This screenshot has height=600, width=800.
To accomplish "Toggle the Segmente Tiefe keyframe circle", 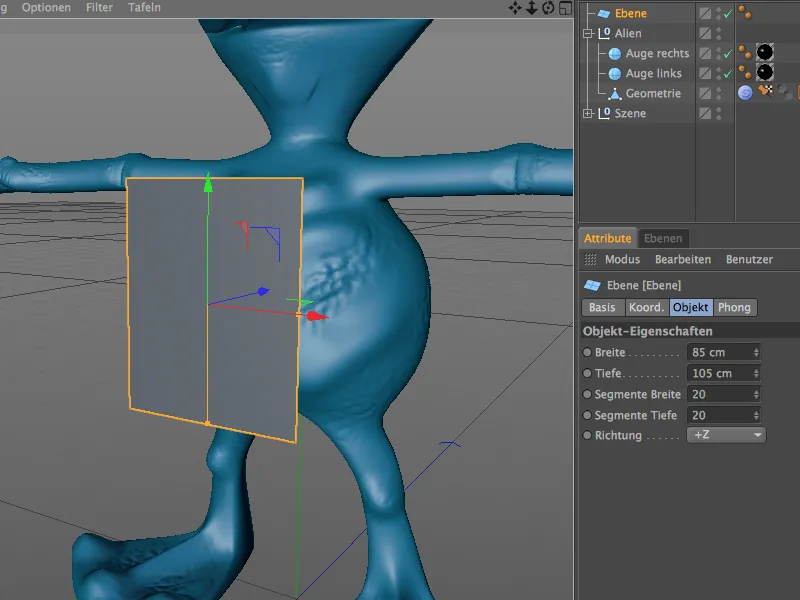I will click(587, 415).
